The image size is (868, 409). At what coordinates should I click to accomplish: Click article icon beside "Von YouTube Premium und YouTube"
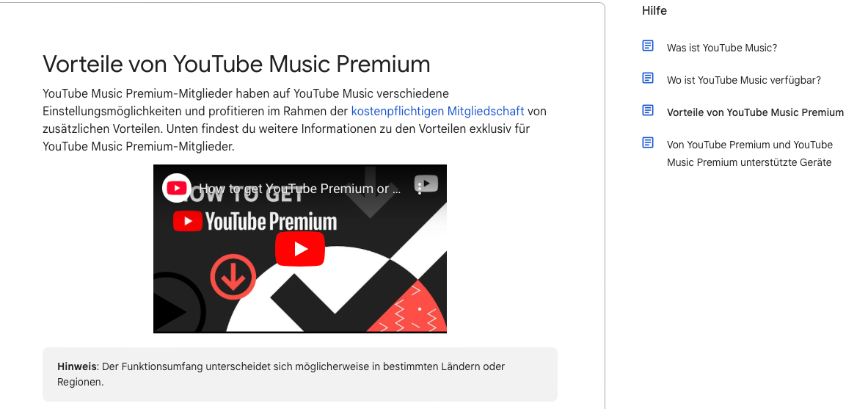648,142
